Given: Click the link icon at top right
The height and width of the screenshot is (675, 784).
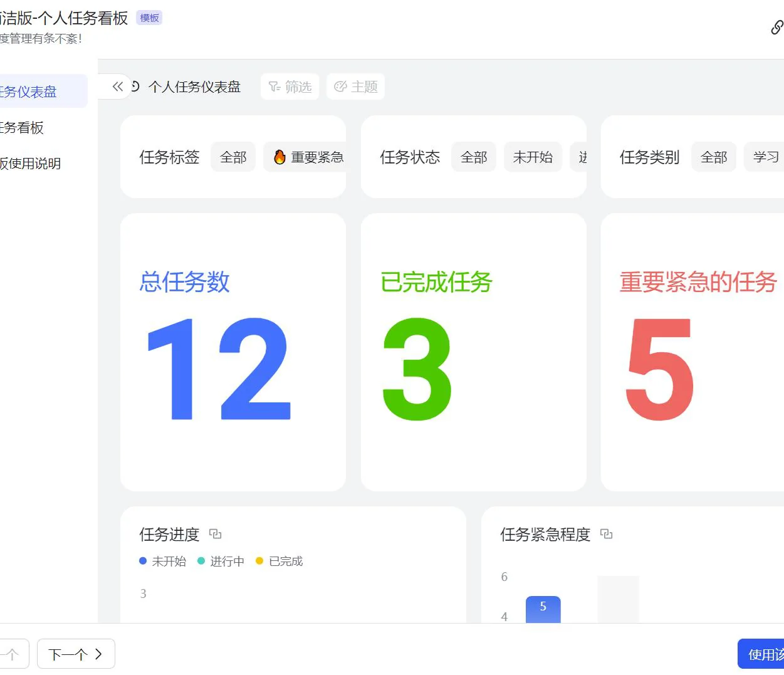Looking at the screenshot, I should pos(776,28).
